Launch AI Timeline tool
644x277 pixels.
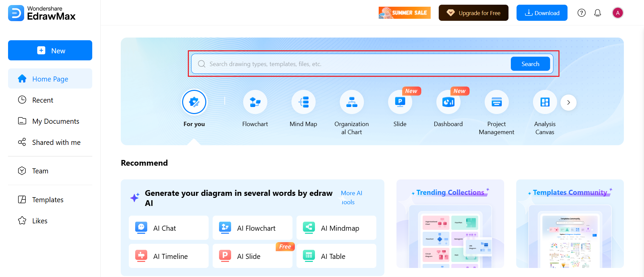tap(169, 256)
